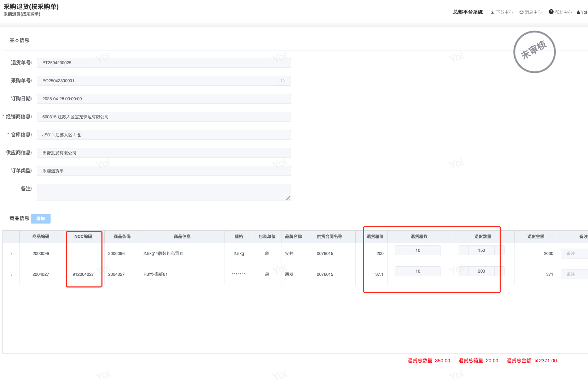Click the 增加 button beside 商品信息
This screenshot has width=588, height=380.
coord(41,219)
